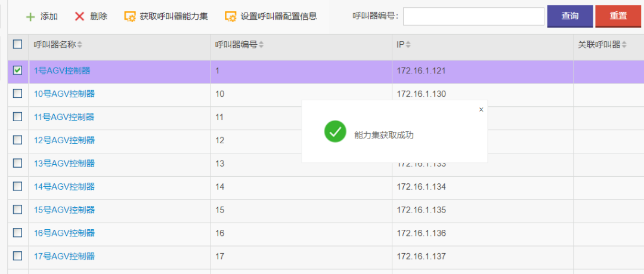Sort by 关联呼叫器 column arrows
Screen dimensions: 644x274
point(624,45)
